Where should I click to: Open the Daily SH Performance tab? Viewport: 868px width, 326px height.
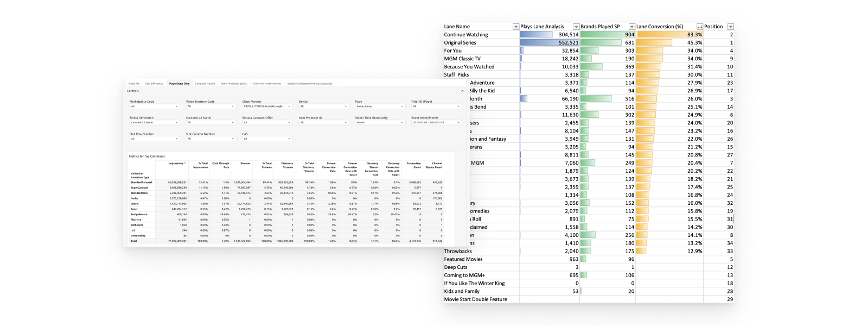coord(267,84)
